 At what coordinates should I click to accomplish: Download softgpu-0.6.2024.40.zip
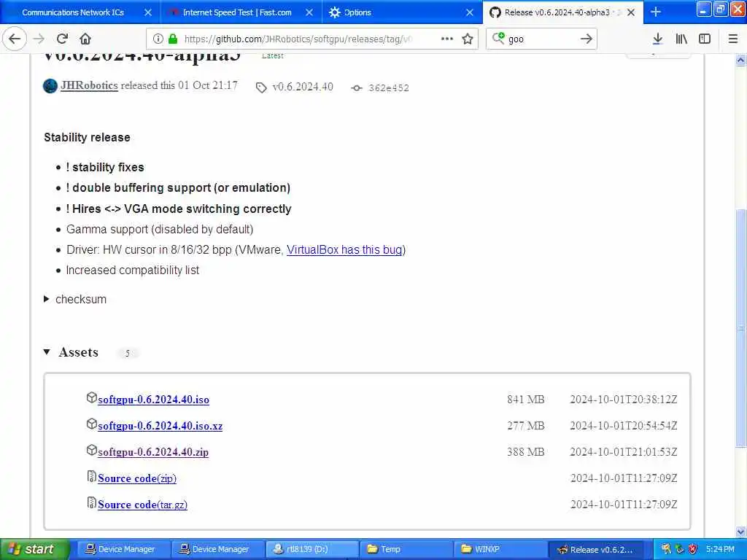tap(153, 452)
